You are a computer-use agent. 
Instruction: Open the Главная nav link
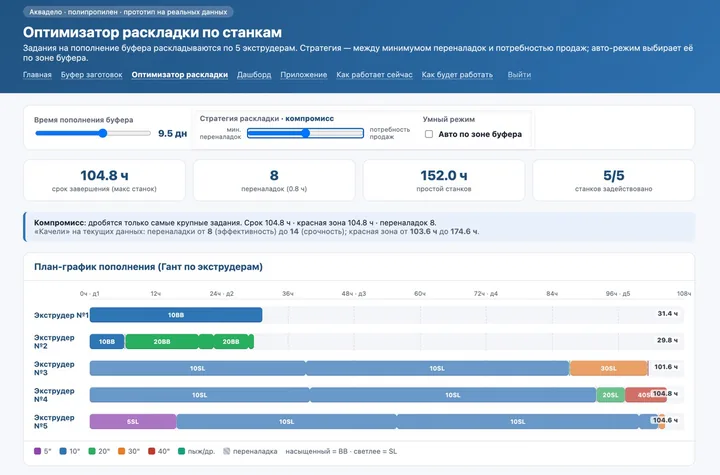37,75
